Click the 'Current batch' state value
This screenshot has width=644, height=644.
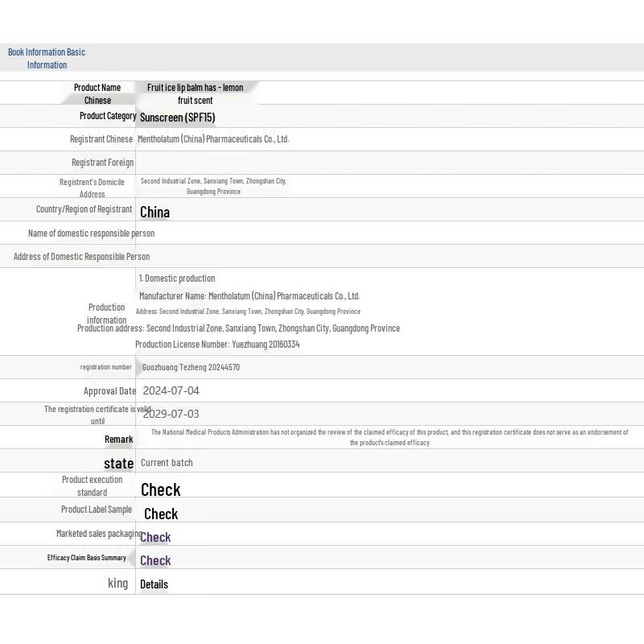[x=167, y=463]
